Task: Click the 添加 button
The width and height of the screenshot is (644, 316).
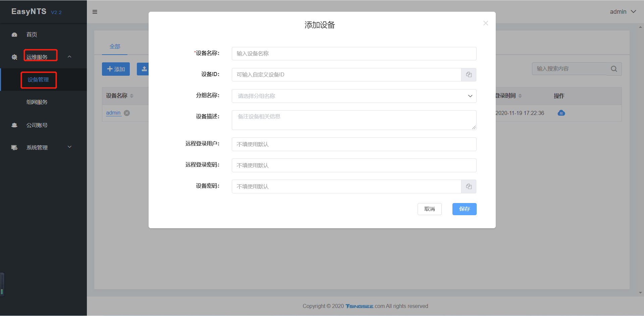Action: click(x=116, y=69)
